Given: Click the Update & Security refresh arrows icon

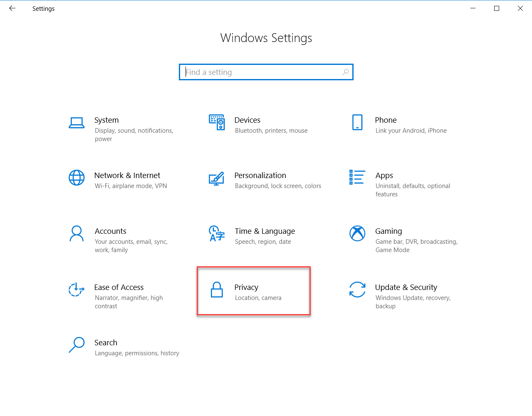Looking at the screenshot, I should click(x=357, y=290).
